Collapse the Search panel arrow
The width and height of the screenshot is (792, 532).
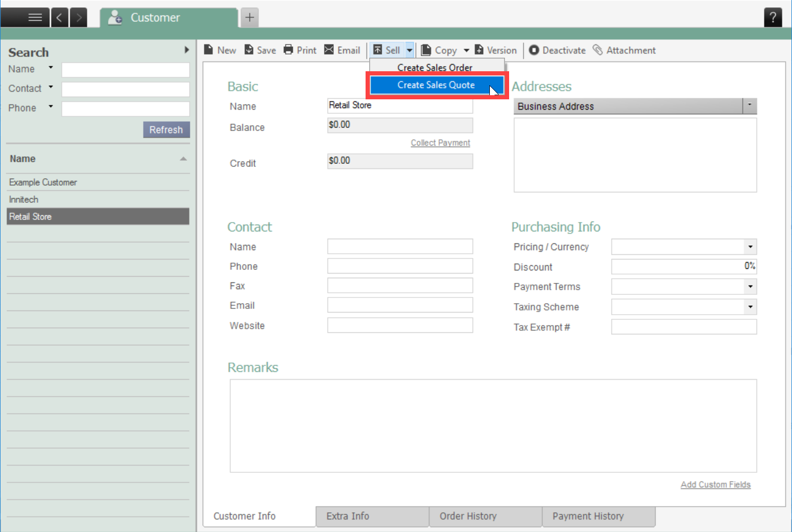point(187,50)
